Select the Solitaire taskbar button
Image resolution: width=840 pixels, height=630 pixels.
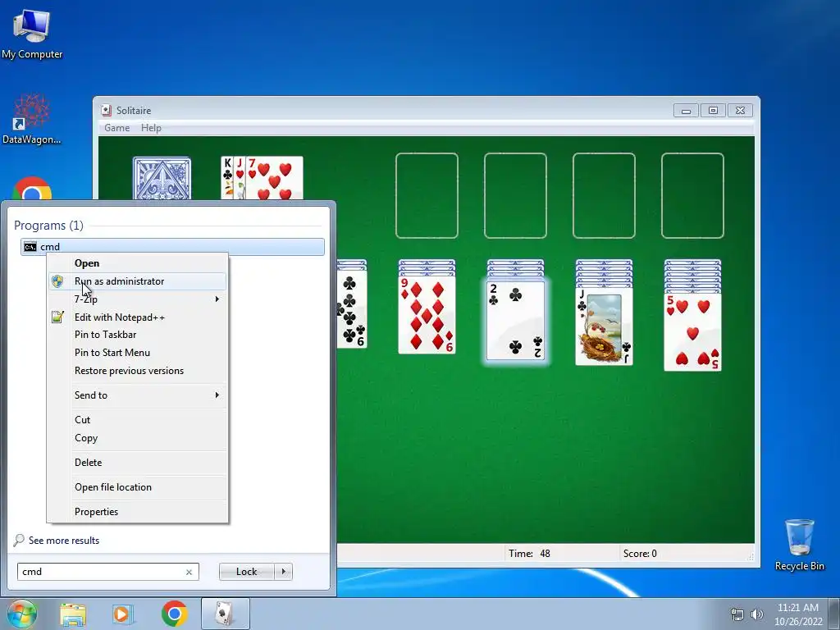coord(225,614)
